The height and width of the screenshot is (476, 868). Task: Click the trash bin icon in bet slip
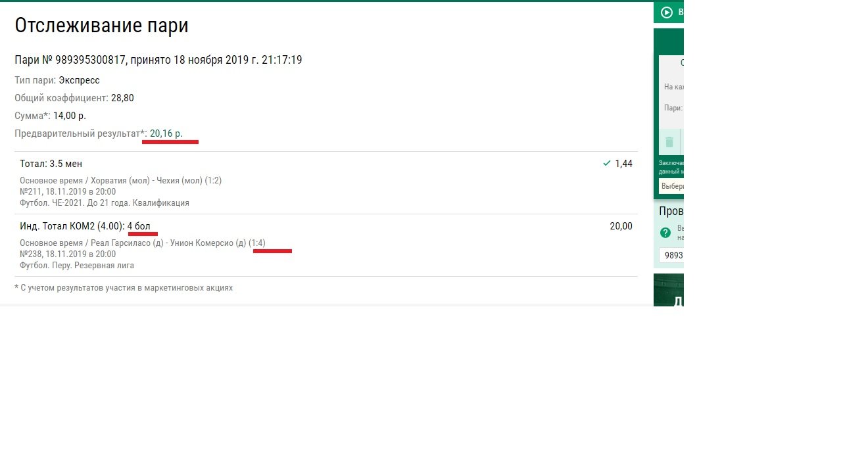[x=669, y=142]
